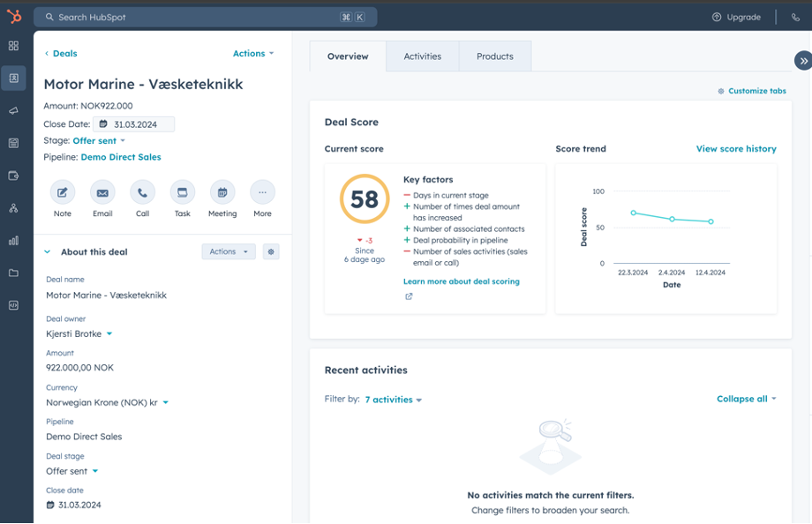Switch to the Activities tab

pyautogui.click(x=423, y=56)
